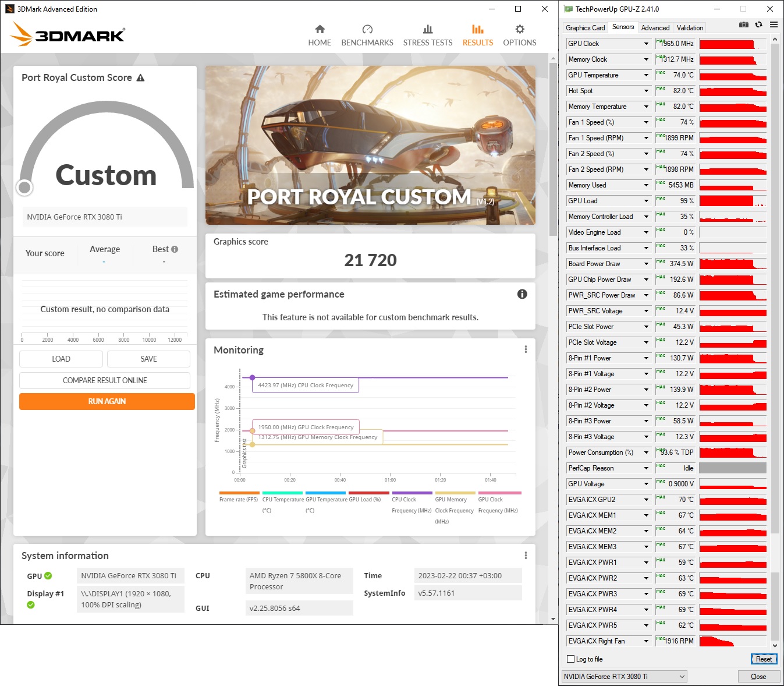This screenshot has height=686, width=784.
Task: Toggle the CPU Temperature legend series
Action: (283, 502)
